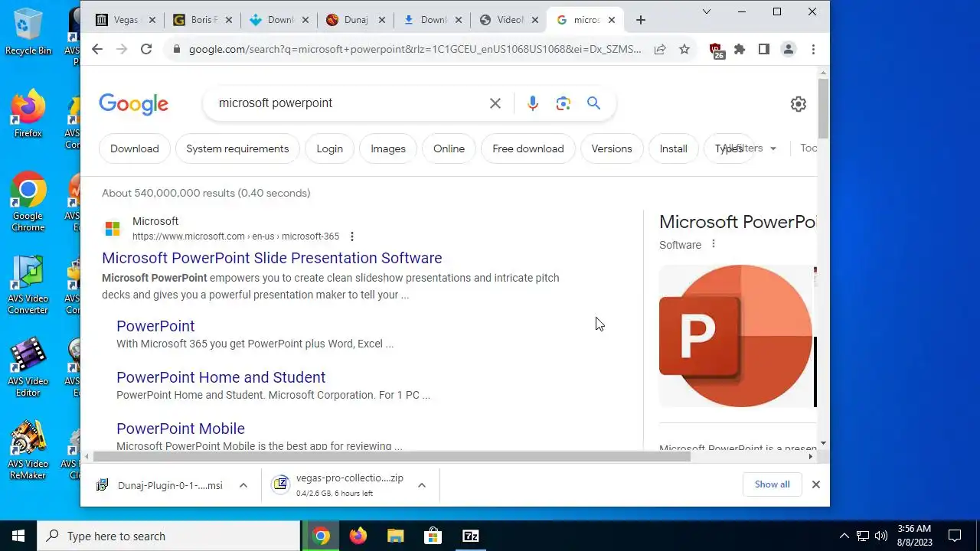This screenshot has height=551, width=980.
Task: Click Show all downloads button
Action: point(772,484)
